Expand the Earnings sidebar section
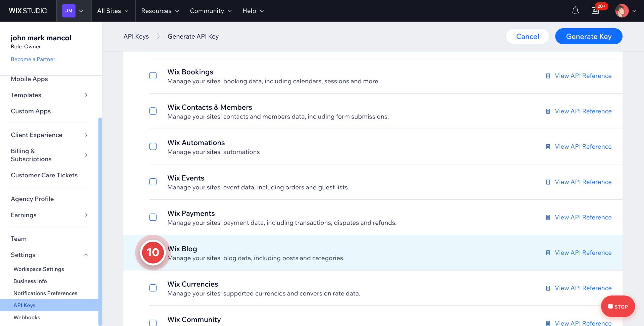 [x=86, y=215]
